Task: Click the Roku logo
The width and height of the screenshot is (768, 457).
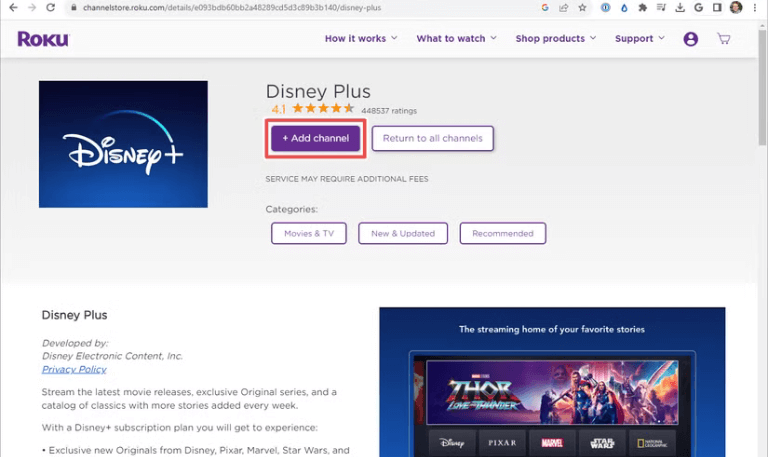Action: click(x=43, y=39)
